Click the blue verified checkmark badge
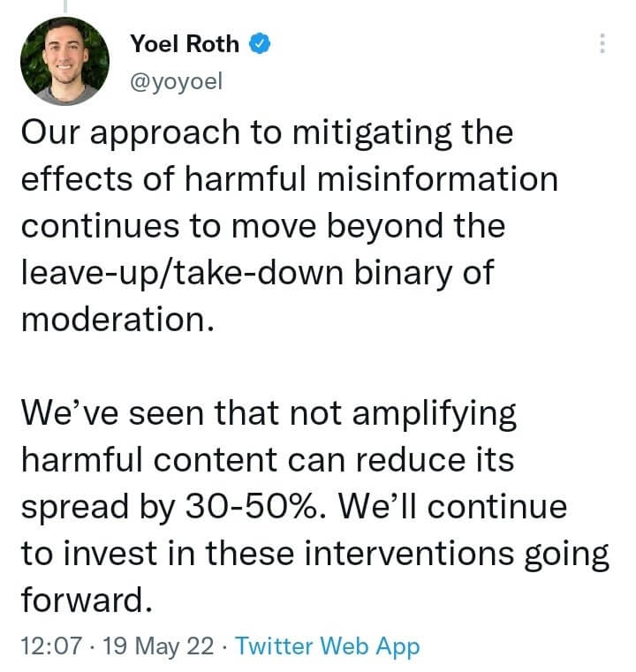 (260, 43)
